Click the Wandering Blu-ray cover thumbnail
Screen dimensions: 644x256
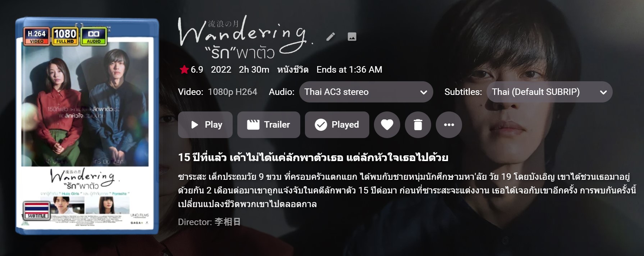87,126
